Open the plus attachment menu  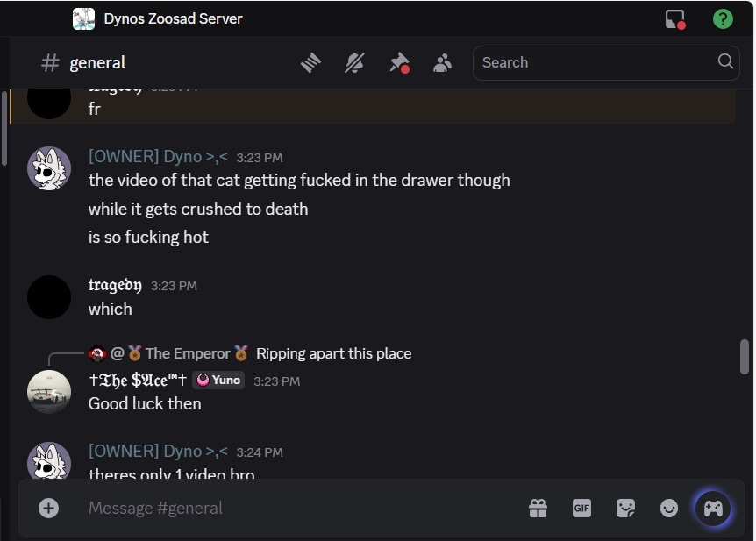49,508
